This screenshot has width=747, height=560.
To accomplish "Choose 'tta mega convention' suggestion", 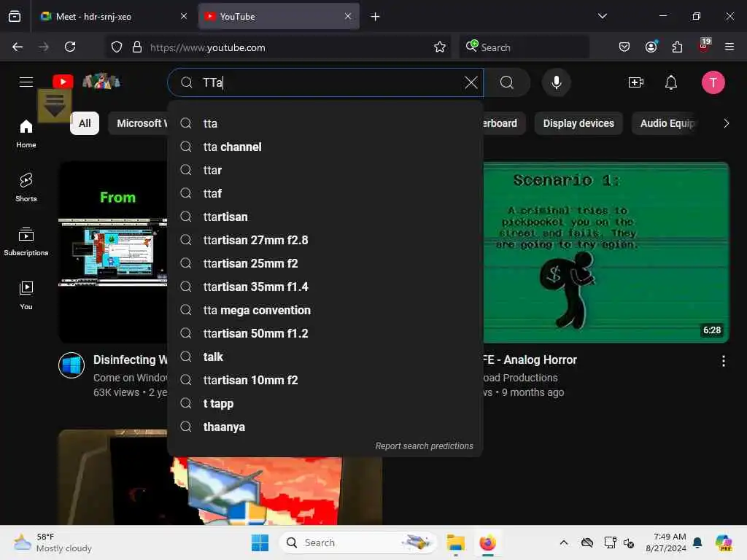I will tap(325, 310).
